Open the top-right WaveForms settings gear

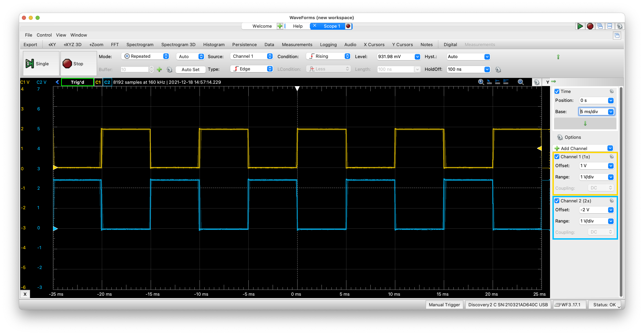point(619,26)
